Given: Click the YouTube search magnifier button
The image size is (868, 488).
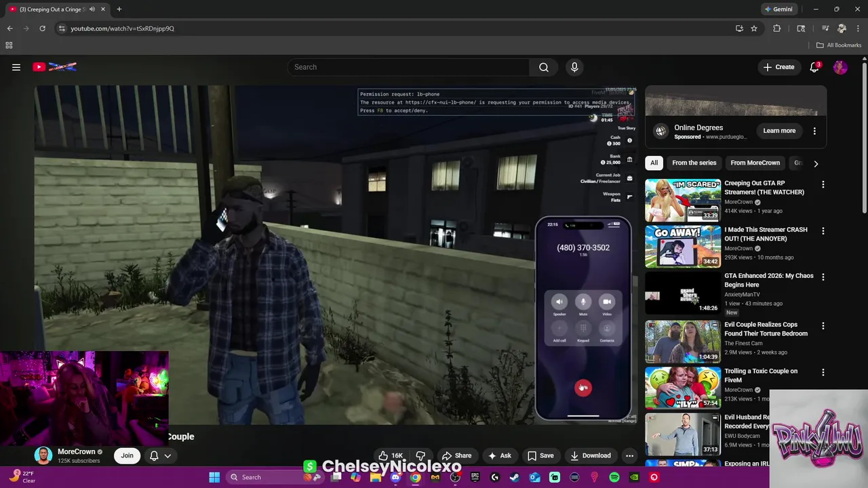Looking at the screenshot, I should tap(544, 67).
